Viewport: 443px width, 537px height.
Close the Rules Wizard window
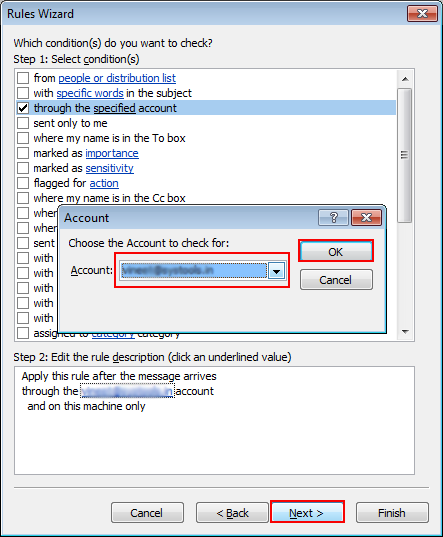tap(422, 14)
